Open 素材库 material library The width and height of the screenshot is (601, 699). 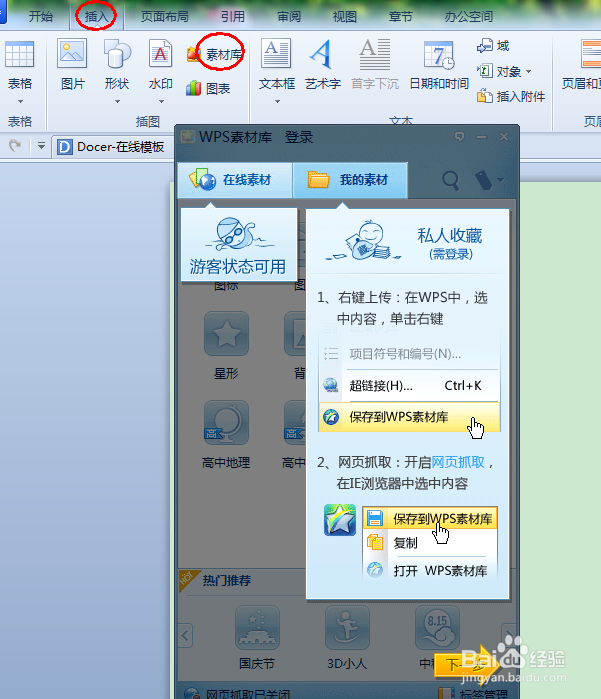tap(215, 55)
